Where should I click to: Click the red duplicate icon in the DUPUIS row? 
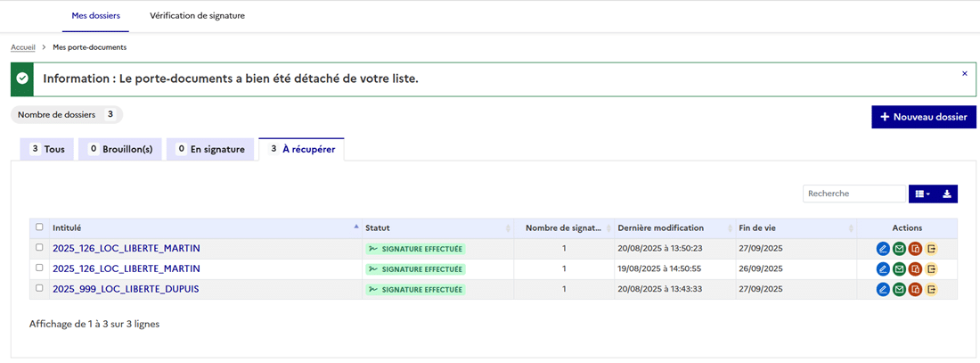(915, 289)
